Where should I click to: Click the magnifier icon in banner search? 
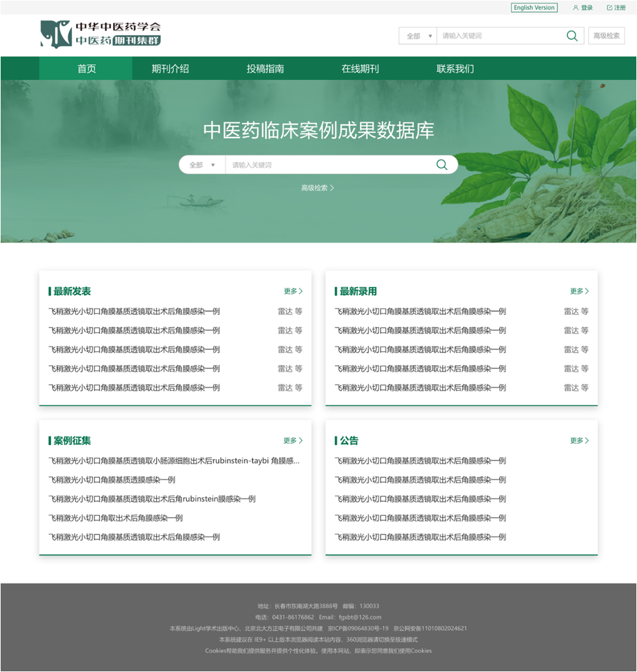[441, 165]
